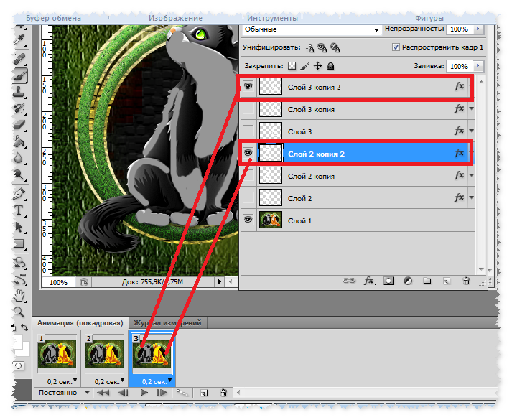Expand effects of Слой 3 копия
Screen dimensions: 512x420
point(472,108)
